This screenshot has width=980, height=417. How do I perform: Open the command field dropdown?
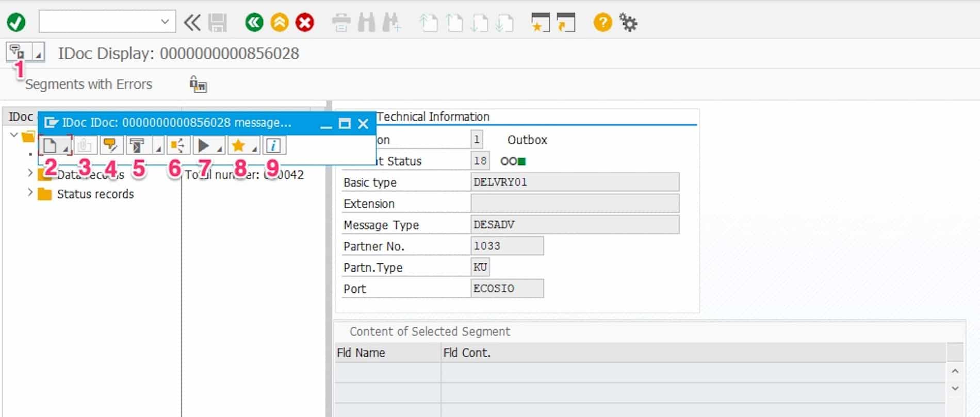(x=165, y=22)
